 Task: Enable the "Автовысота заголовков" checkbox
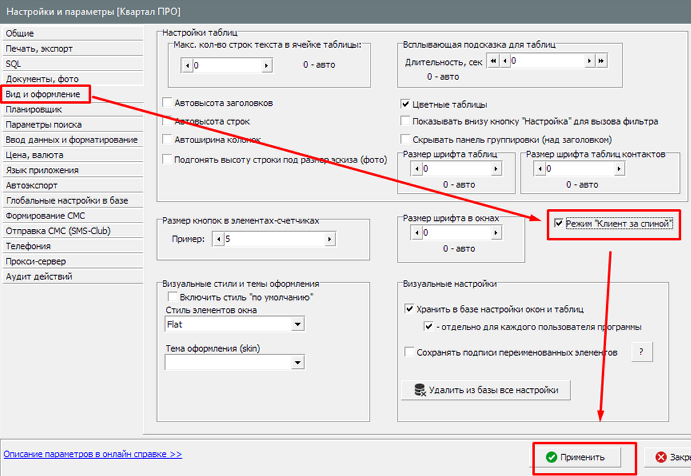pyautogui.click(x=167, y=103)
